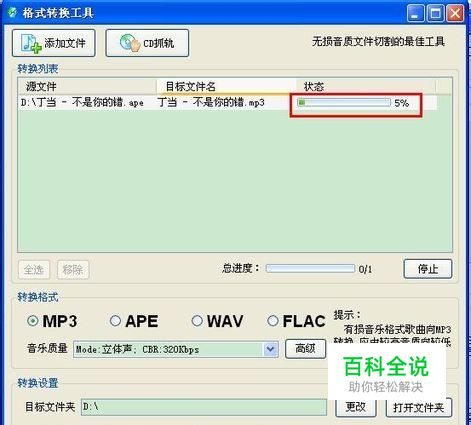
Task: Click the 总进度 overall progress bar
Action: (x=310, y=269)
